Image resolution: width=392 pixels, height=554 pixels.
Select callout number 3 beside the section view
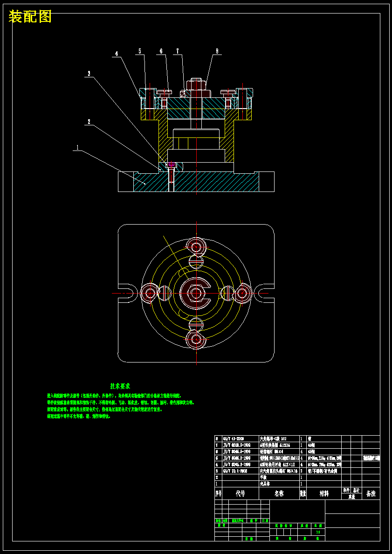click(89, 74)
